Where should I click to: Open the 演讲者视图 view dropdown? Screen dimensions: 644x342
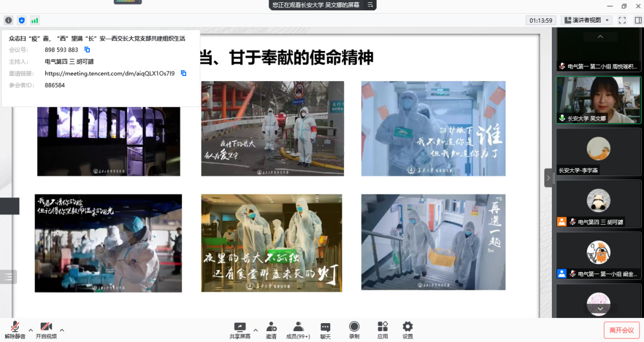(586, 20)
